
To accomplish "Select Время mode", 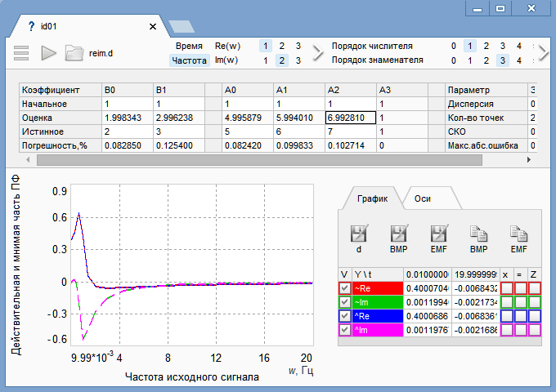I will [189, 46].
